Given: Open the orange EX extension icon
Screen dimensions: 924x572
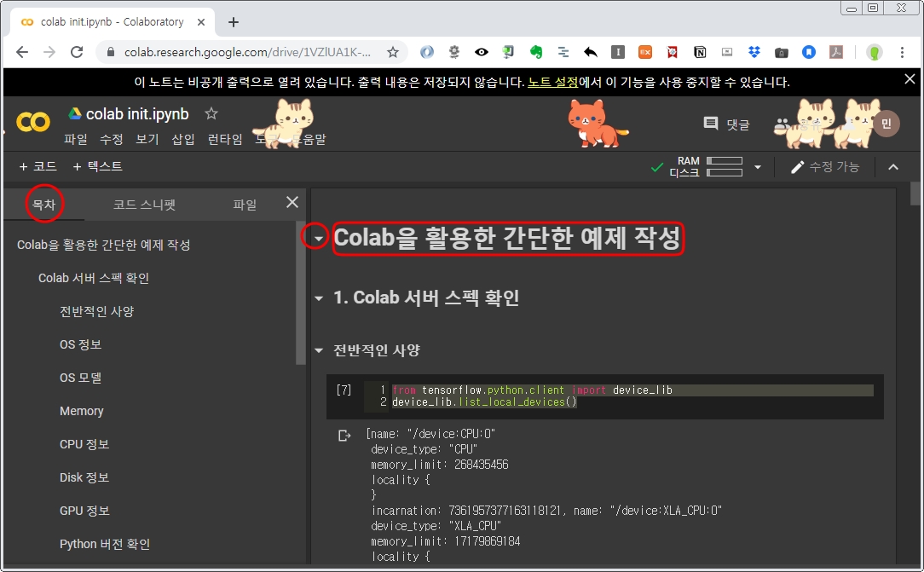Looking at the screenshot, I should [644, 52].
